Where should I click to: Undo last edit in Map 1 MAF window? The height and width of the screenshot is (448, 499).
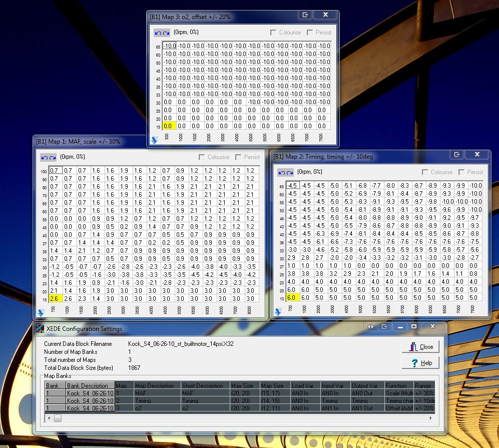(x=44, y=158)
